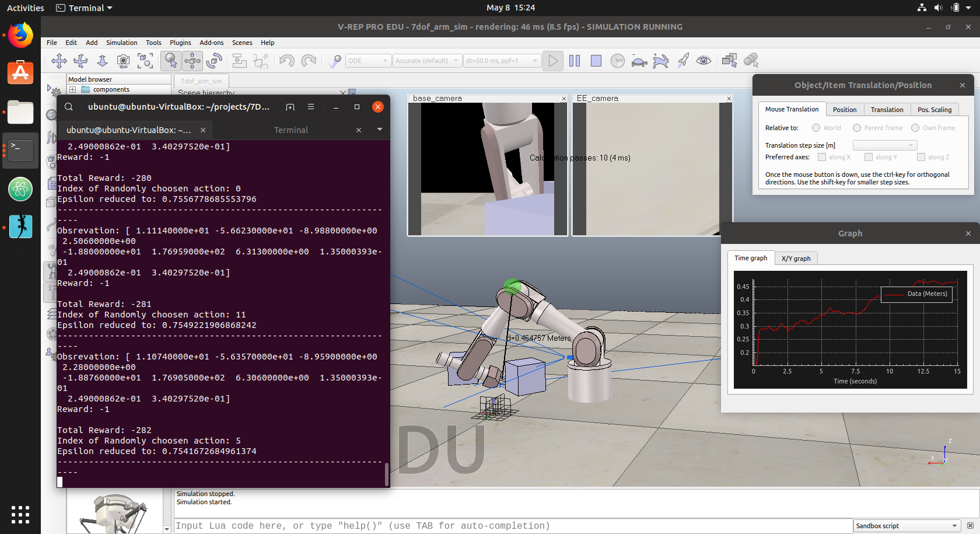The width and height of the screenshot is (980, 534).
Task: Click the terminal search icon
Action: pos(69,107)
